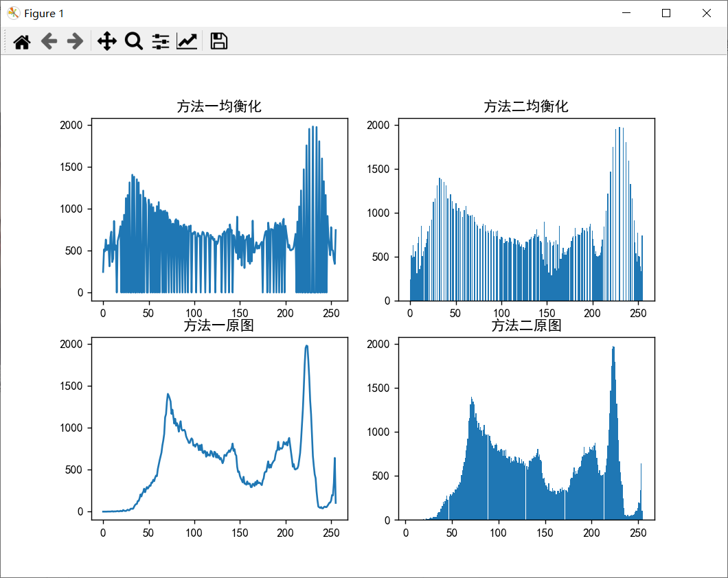Open Edit axis curve parameters icon
The width and height of the screenshot is (728, 578).
pos(187,41)
